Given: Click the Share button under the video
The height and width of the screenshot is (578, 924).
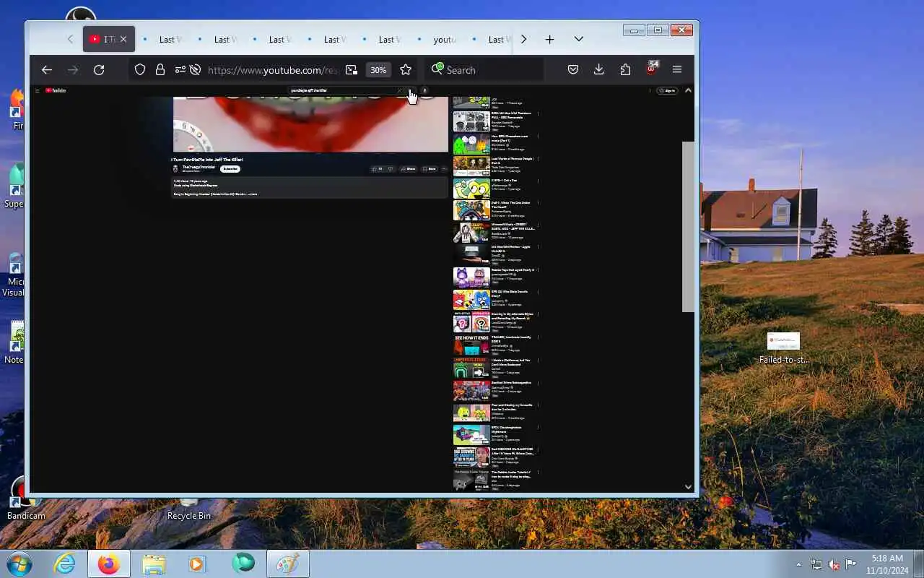Looking at the screenshot, I should coord(409,169).
